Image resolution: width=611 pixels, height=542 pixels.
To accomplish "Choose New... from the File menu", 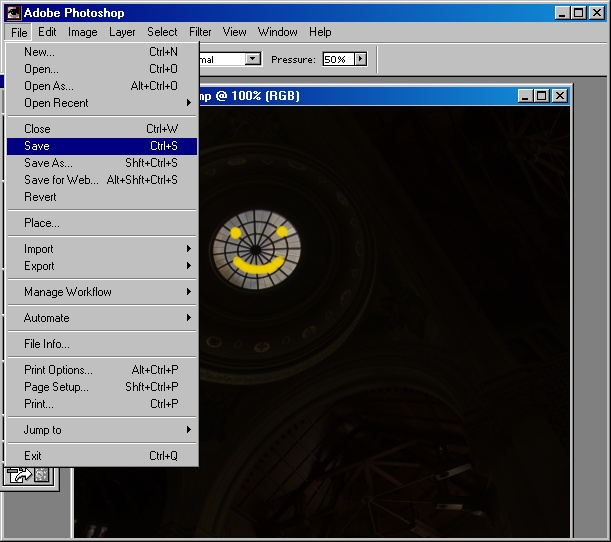I will point(102,52).
